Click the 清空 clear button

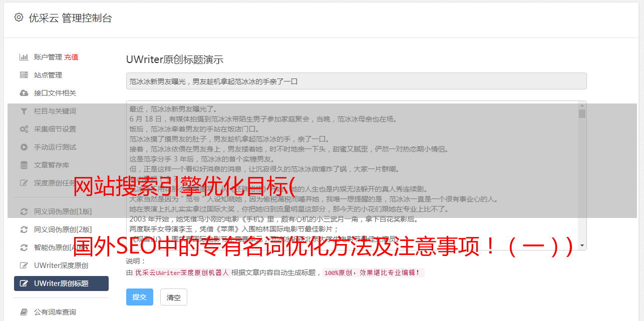coord(173,297)
